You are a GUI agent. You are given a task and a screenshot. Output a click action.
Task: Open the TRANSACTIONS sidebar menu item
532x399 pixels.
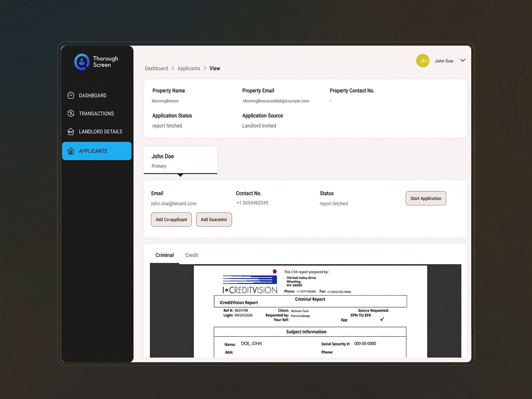[x=97, y=114]
